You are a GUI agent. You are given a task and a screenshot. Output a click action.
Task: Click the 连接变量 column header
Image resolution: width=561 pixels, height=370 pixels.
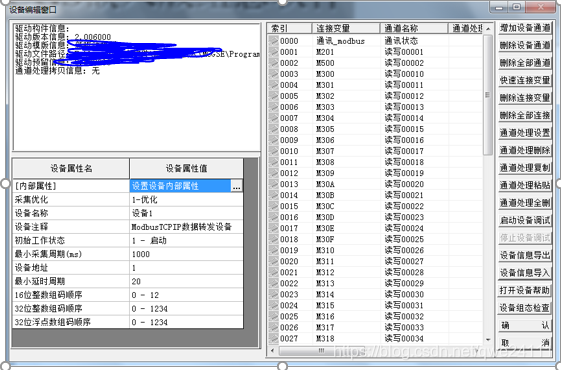coord(346,28)
